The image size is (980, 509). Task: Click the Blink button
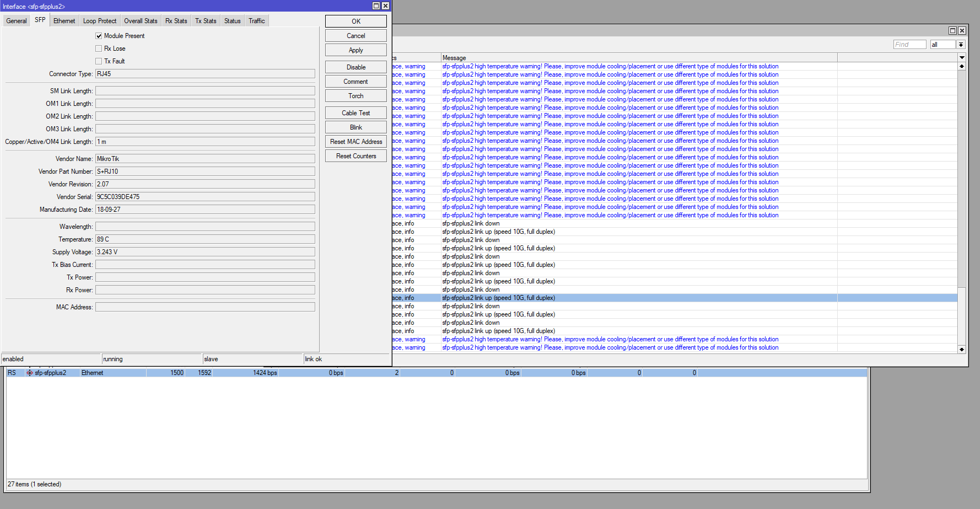tap(356, 127)
